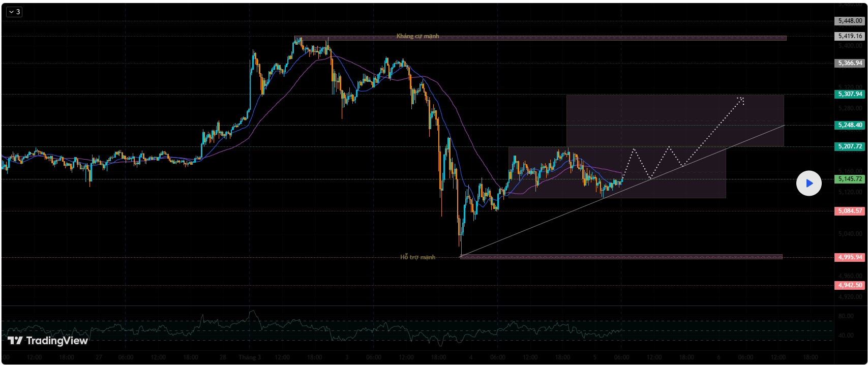Click the green 5,248.40 level label

(x=850, y=125)
